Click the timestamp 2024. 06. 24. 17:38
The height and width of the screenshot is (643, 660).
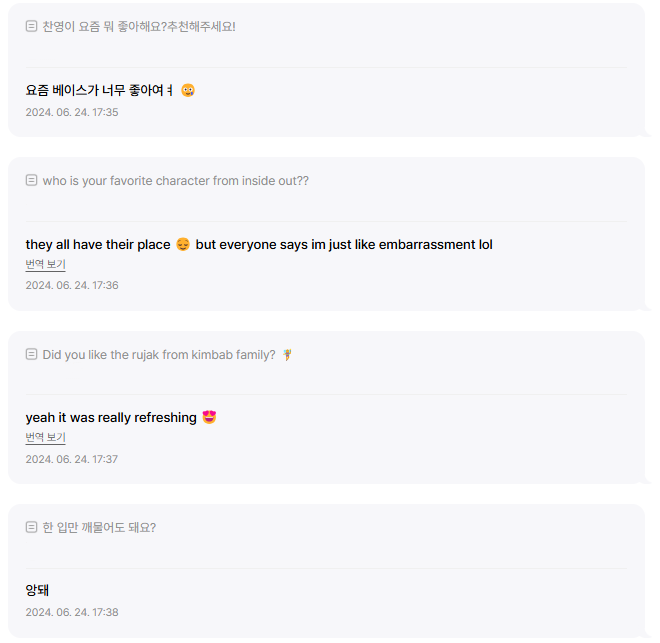(x=72, y=612)
